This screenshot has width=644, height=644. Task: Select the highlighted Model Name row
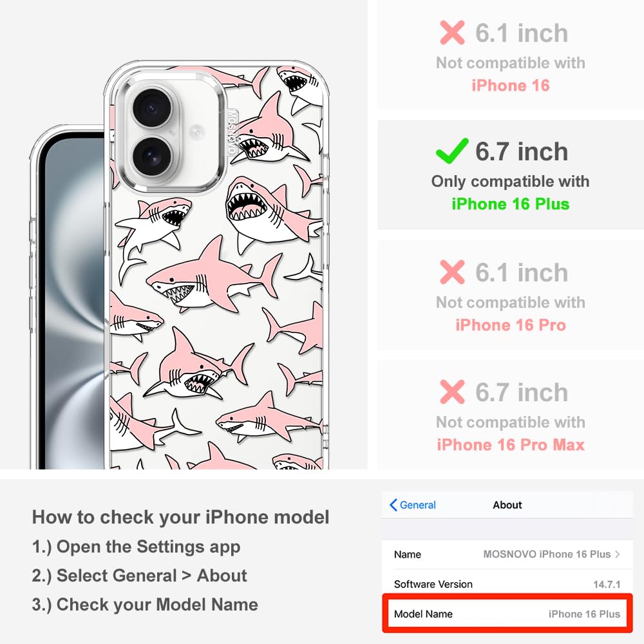pyautogui.click(x=507, y=614)
